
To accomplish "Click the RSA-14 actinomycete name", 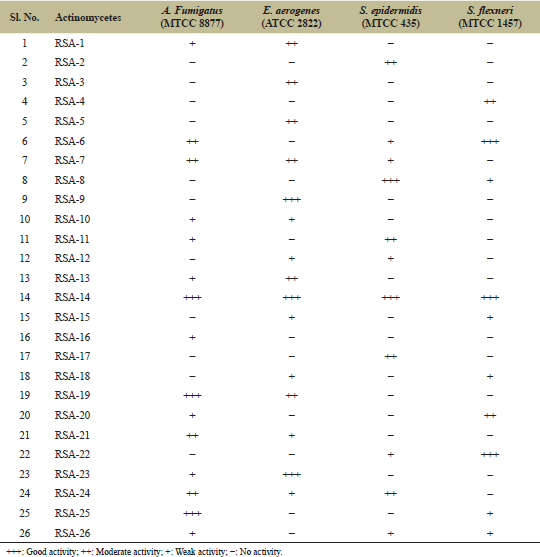I will 72,297.
